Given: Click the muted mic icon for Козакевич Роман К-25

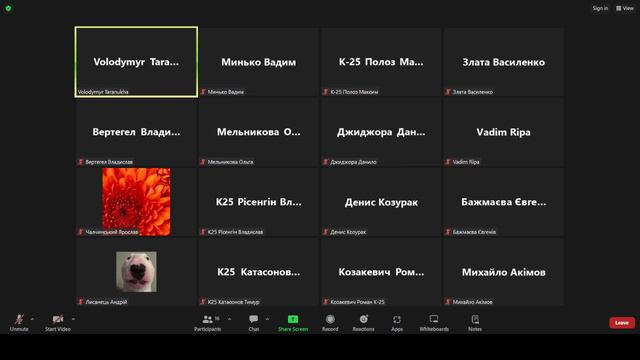Looking at the screenshot, I should pos(325,302).
